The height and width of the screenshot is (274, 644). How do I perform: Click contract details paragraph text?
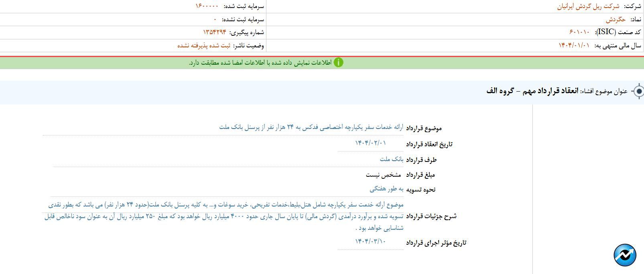pos(224,216)
